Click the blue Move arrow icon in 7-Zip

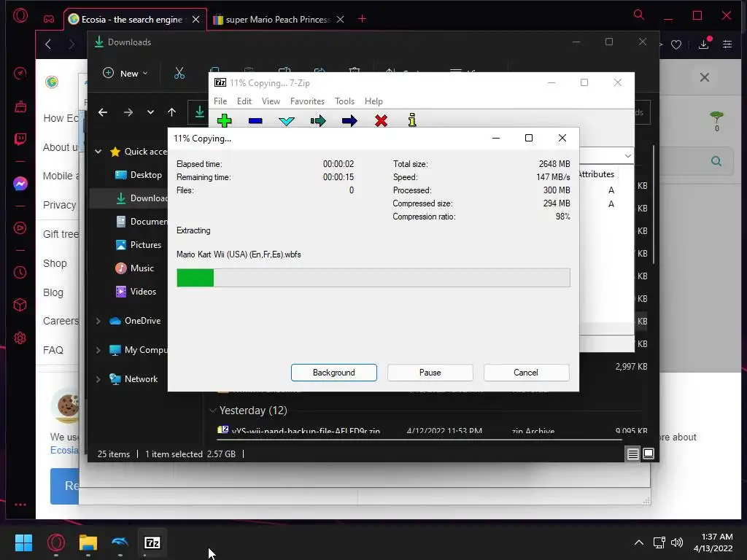[x=349, y=121]
